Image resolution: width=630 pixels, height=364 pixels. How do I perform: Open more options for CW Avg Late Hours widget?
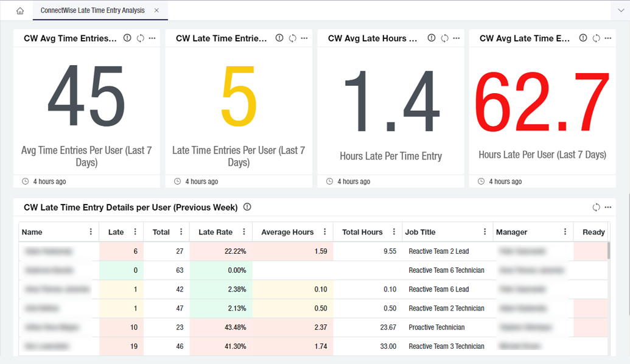tap(457, 38)
